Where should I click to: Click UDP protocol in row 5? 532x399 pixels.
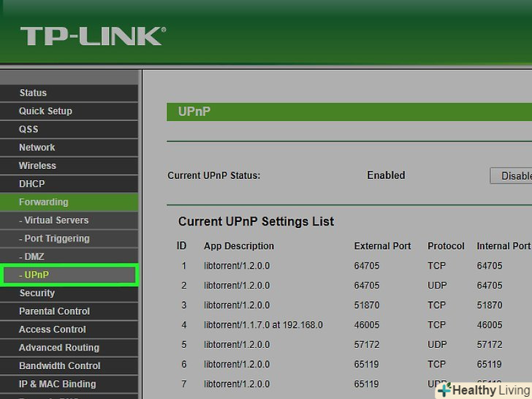(x=437, y=344)
